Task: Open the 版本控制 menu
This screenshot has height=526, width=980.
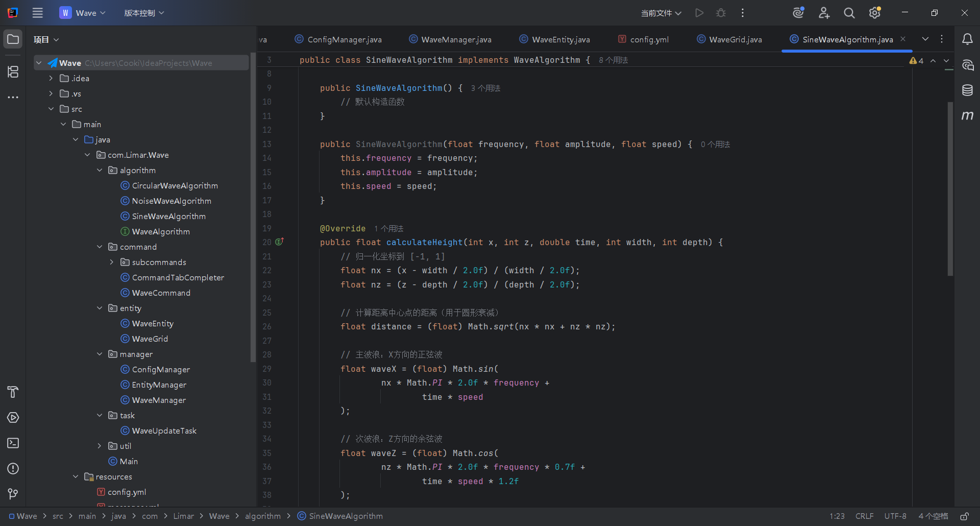Action: point(144,13)
